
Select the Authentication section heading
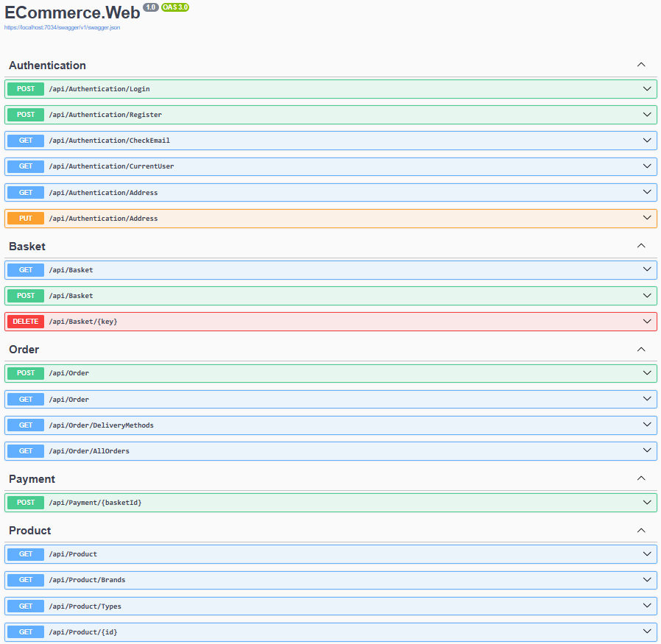(47, 66)
